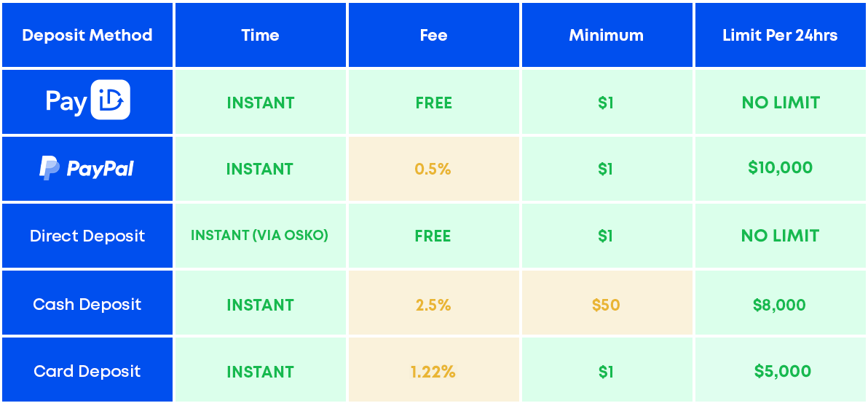The image size is (868, 403).
Task: Click the $5,000 card limit cell
Action: point(780,371)
